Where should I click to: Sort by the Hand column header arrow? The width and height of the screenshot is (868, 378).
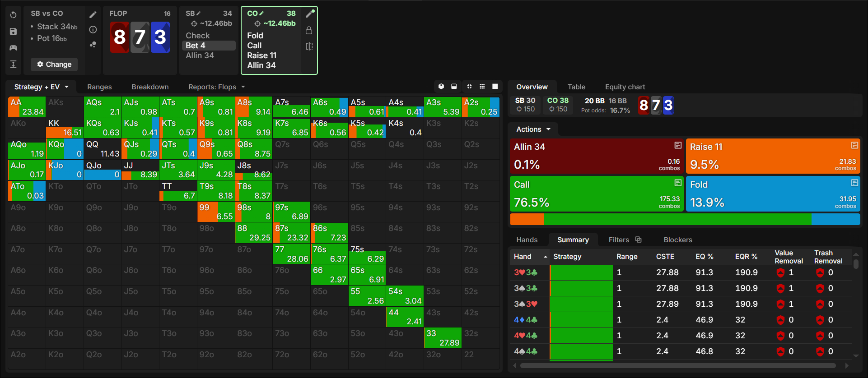coord(546,257)
